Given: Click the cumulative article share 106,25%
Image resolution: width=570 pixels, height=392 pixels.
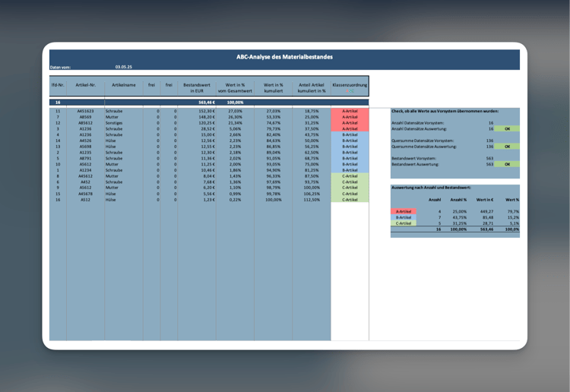Looking at the screenshot, I should click(312, 194).
